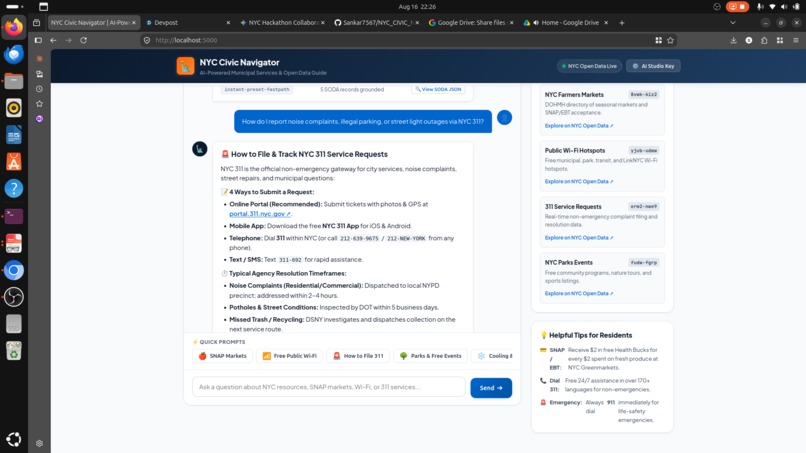Viewport: 806px width, 453px height.
Task: Open the Trash in the dock
Action: (14, 351)
